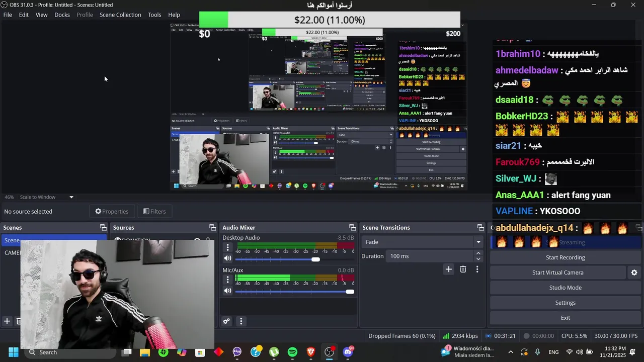Open Brave browser from the taskbar
The image size is (644, 362).
[x=311, y=352]
